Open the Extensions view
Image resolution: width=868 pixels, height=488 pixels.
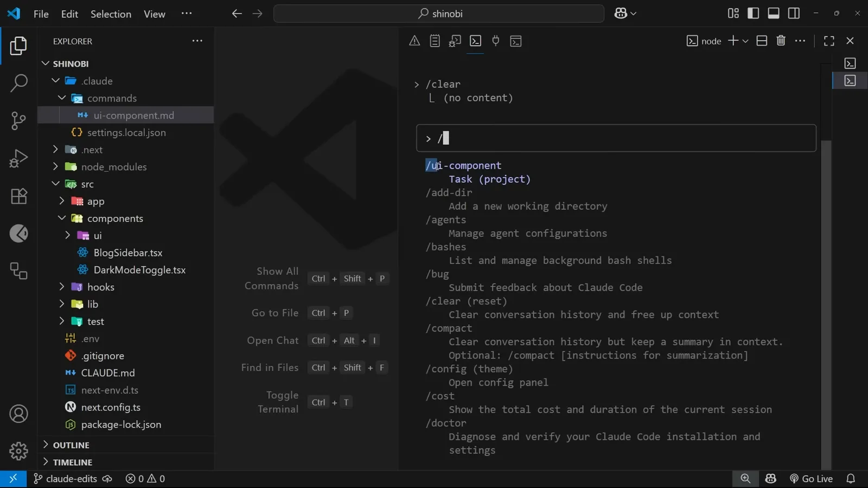click(18, 196)
